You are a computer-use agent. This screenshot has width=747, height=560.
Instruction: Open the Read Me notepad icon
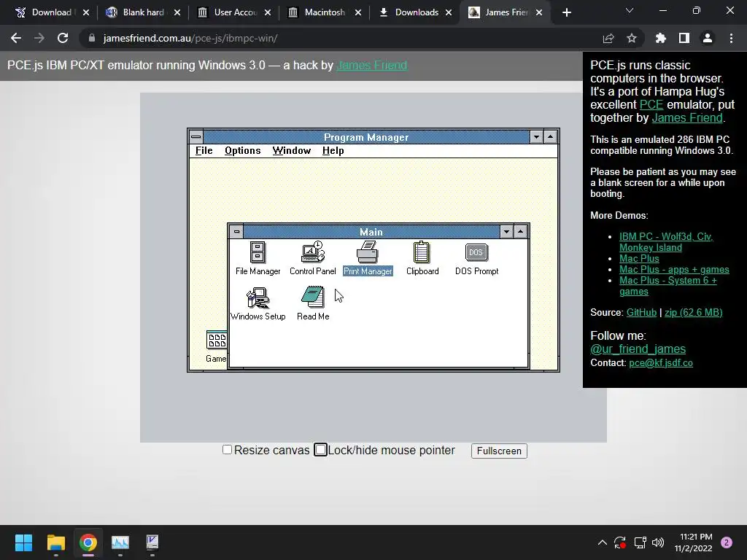313,304
